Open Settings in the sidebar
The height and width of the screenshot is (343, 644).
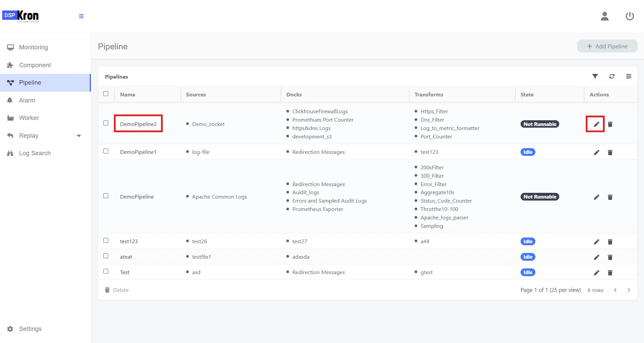(45, 329)
